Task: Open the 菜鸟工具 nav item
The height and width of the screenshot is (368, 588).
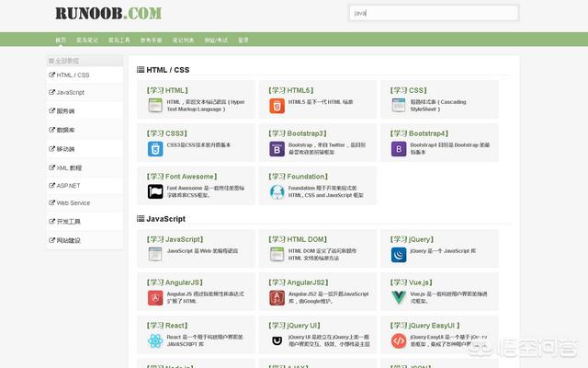Action: point(119,40)
